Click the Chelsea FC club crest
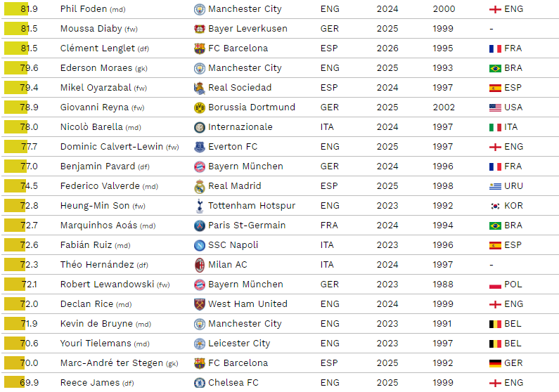 199,383
